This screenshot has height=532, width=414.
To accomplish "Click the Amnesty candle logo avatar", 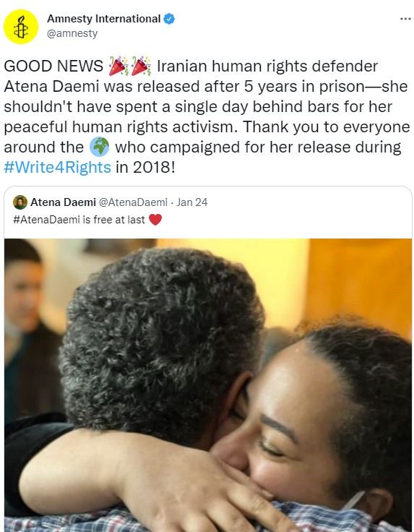I will [x=21, y=27].
